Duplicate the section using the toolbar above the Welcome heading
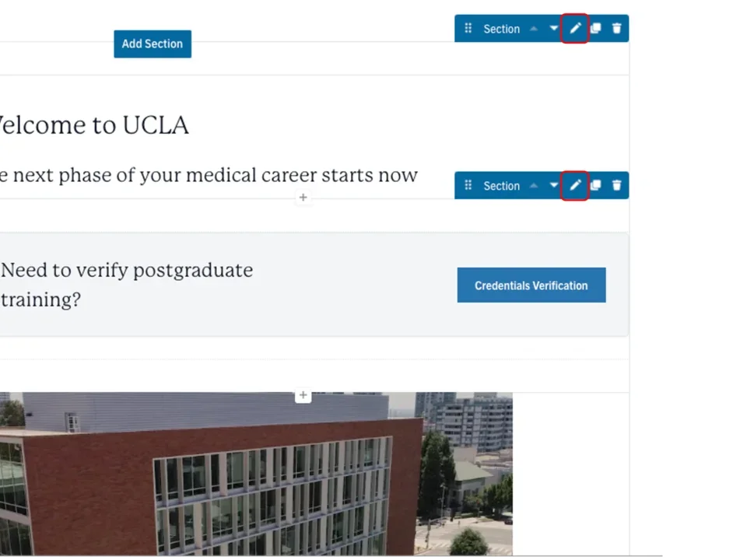 point(595,29)
